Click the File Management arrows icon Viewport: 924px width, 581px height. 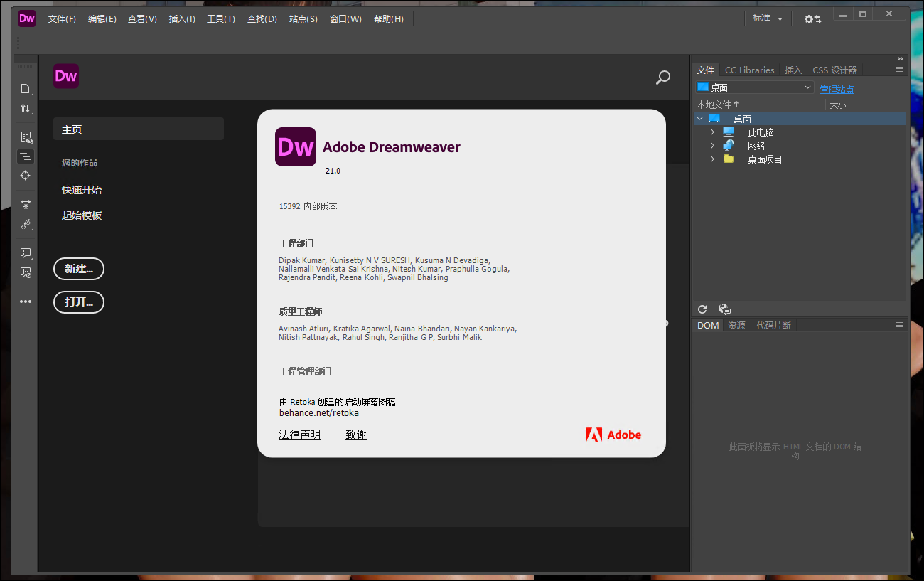pyautogui.click(x=26, y=108)
